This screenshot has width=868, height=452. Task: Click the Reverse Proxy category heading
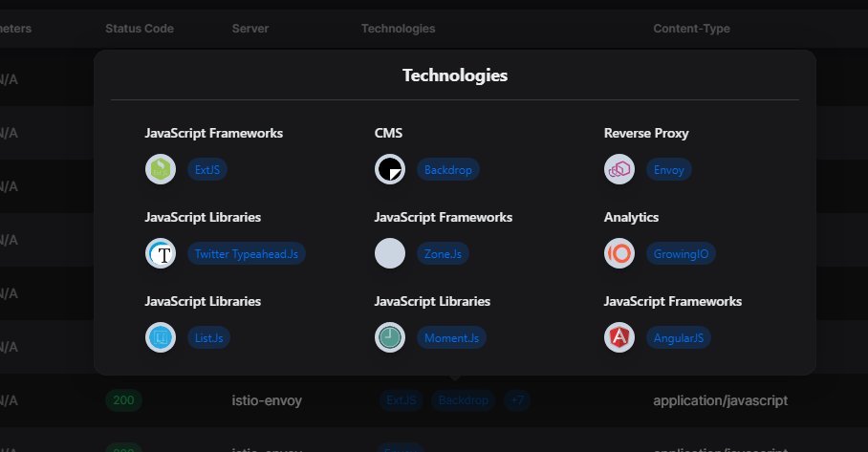point(646,134)
